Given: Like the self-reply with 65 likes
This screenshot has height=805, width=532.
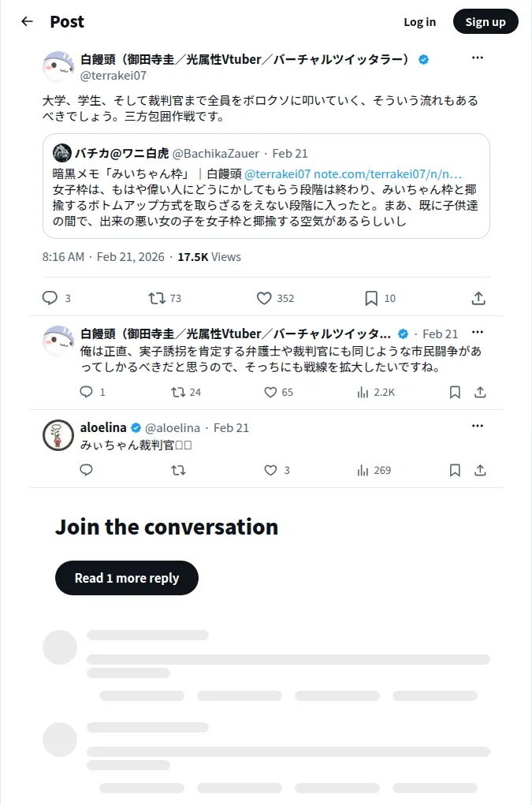Looking at the screenshot, I should point(270,392).
